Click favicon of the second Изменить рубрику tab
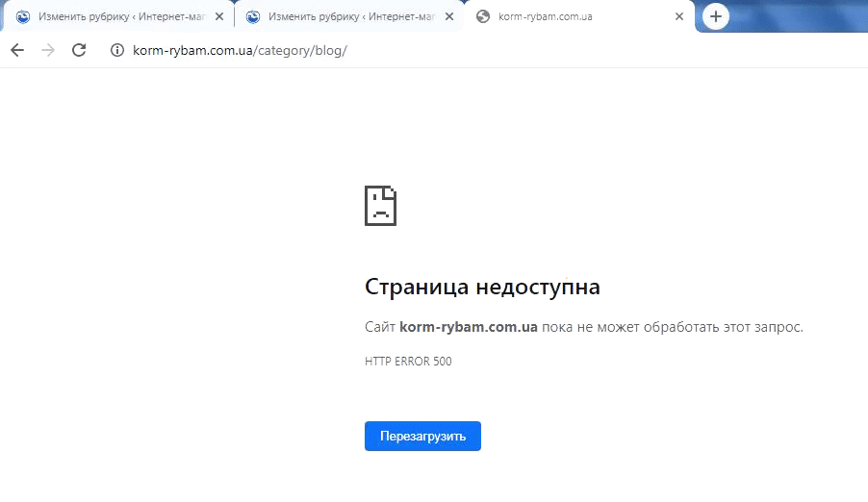 click(253, 16)
